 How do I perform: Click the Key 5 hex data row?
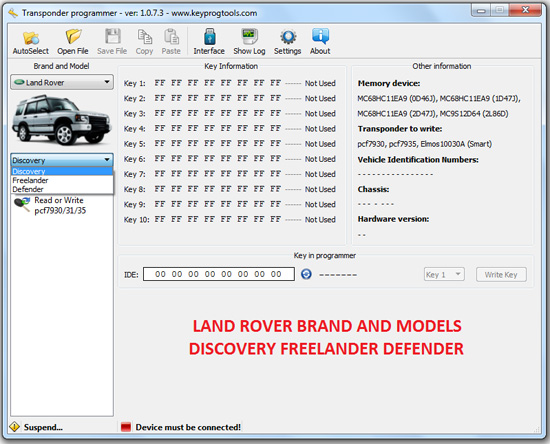229,144
